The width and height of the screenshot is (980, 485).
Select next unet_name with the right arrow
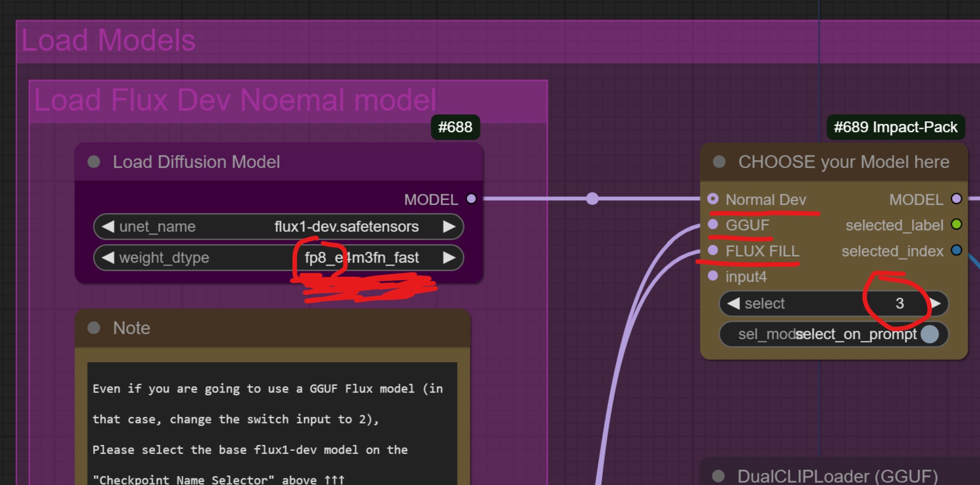click(x=449, y=227)
